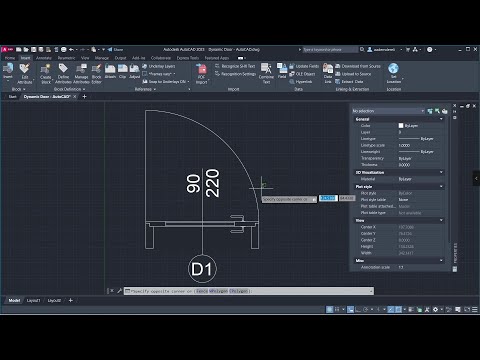
Task: Switch to the Express Tools ribbon tab
Action: click(188, 58)
